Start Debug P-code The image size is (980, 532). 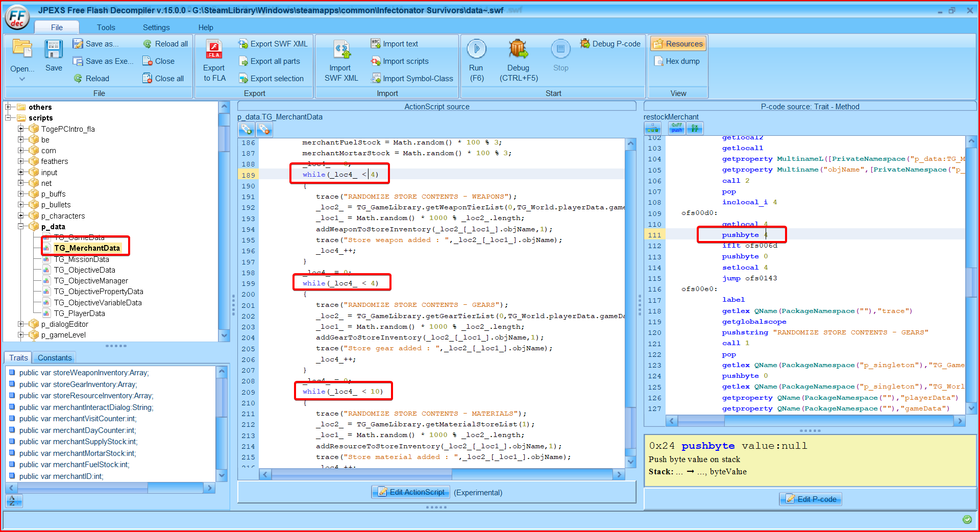pyautogui.click(x=610, y=44)
